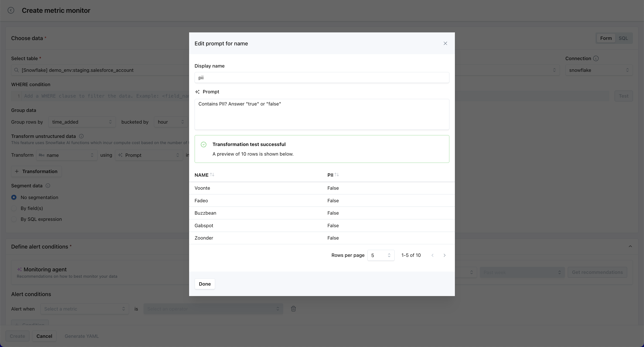The image size is (644, 347).
Task: Open the Connection snowflake dropdown
Action: point(599,70)
